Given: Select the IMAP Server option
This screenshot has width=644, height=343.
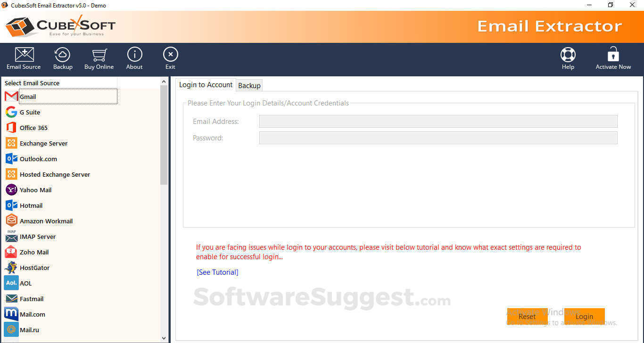Looking at the screenshot, I should tap(38, 237).
